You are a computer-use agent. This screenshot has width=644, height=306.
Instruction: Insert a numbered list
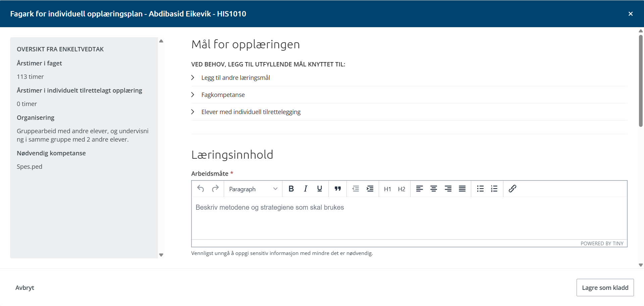[494, 189]
